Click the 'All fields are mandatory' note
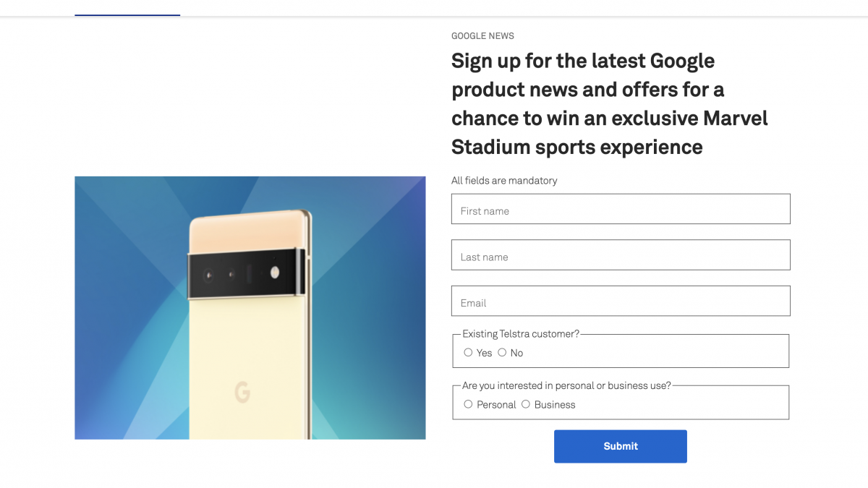This screenshot has width=868, height=488. tap(504, 181)
